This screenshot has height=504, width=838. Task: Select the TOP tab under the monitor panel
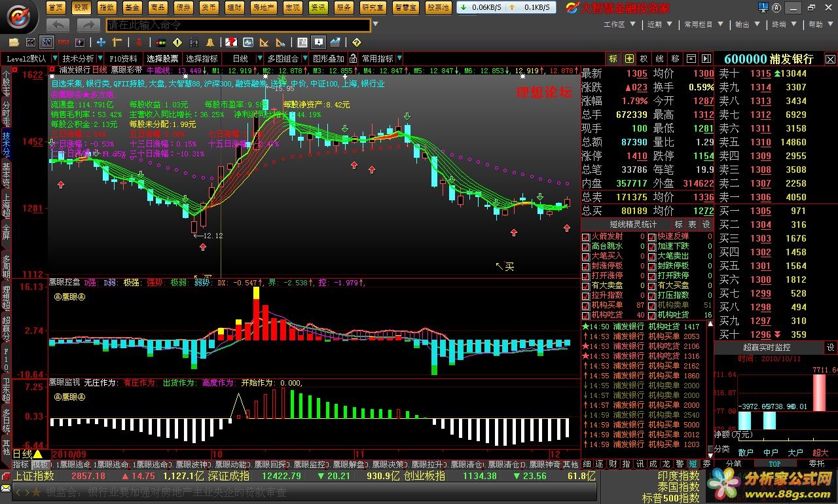774,464
